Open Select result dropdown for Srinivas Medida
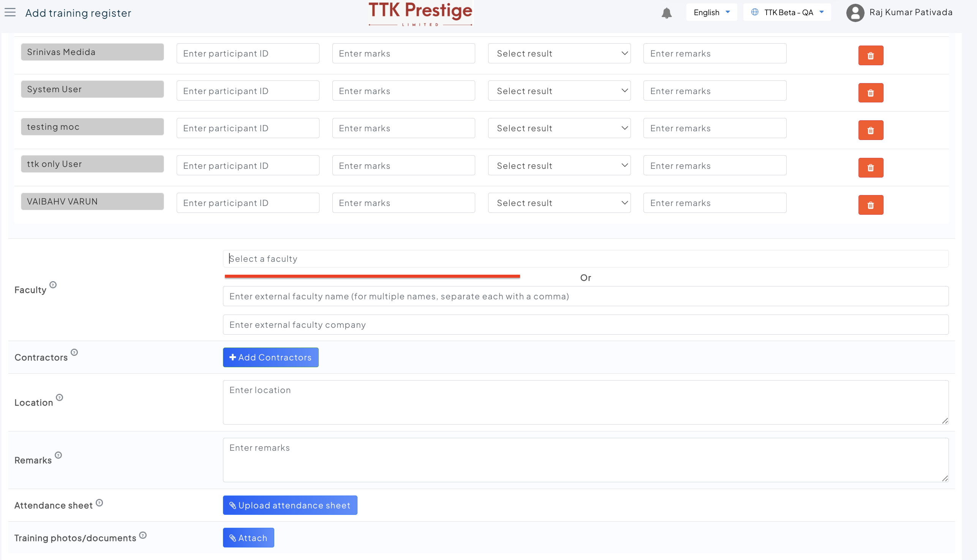The image size is (977, 560). click(559, 53)
